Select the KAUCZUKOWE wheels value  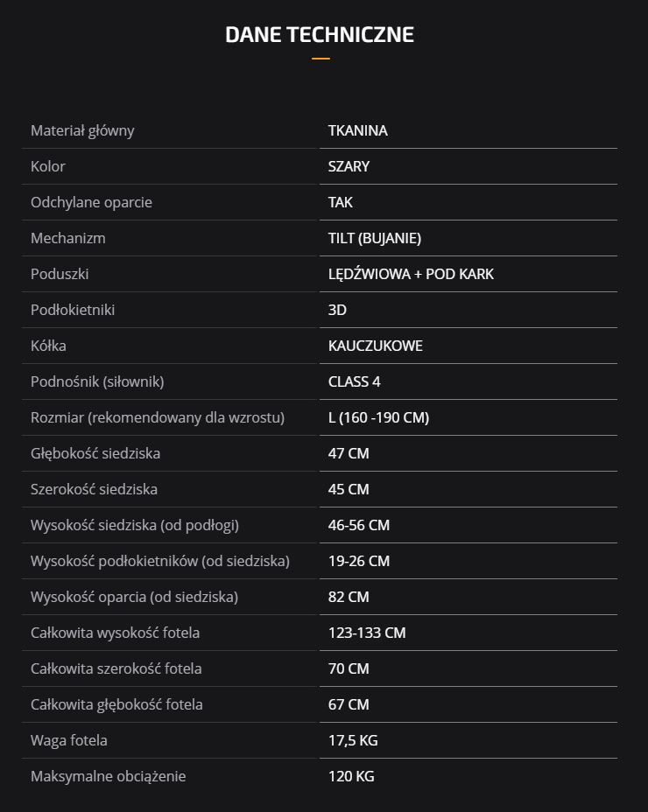(375, 346)
